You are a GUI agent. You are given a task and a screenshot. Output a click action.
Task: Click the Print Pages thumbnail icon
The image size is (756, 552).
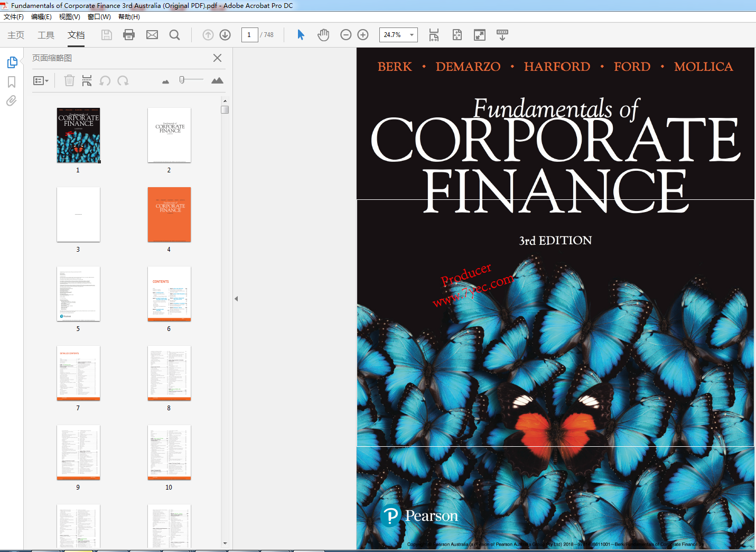87,80
